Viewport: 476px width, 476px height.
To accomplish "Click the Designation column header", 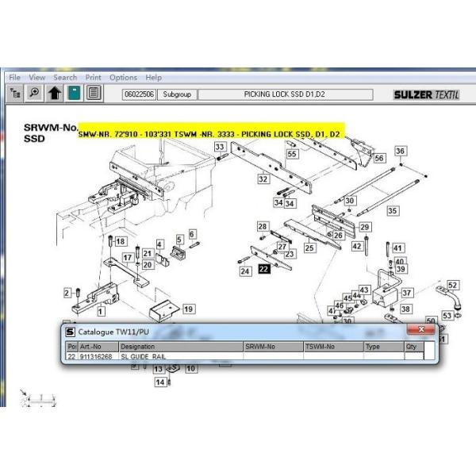I will click(x=179, y=347).
